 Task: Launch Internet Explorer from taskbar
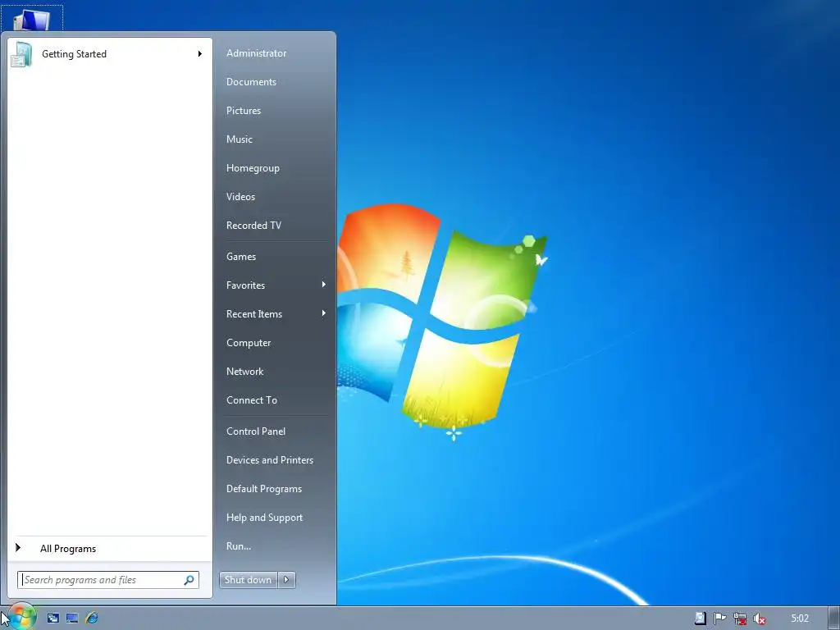click(92, 619)
